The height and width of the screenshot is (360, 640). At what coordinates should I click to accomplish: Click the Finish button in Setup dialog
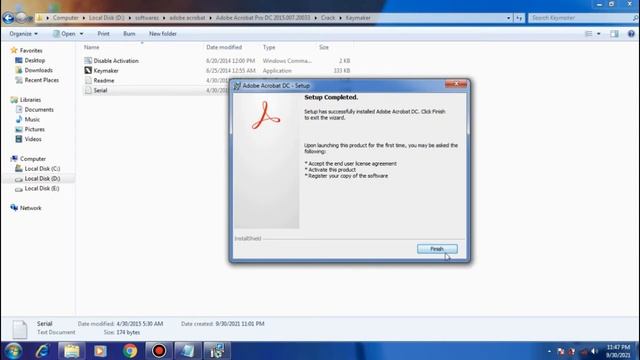click(437, 249)
